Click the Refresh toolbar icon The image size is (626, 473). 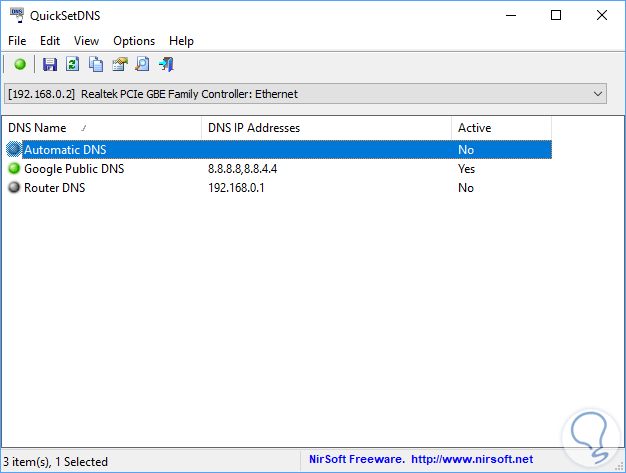click(73, 65)
